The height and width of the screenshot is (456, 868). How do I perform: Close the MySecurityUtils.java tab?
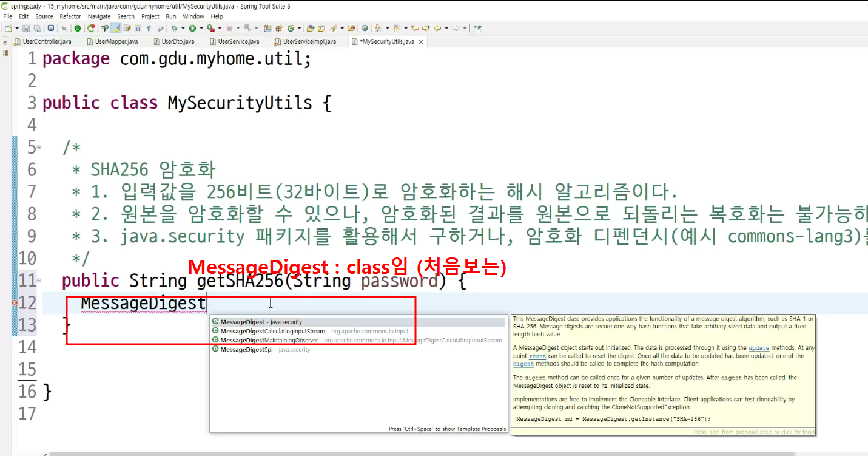pos(420,42)
